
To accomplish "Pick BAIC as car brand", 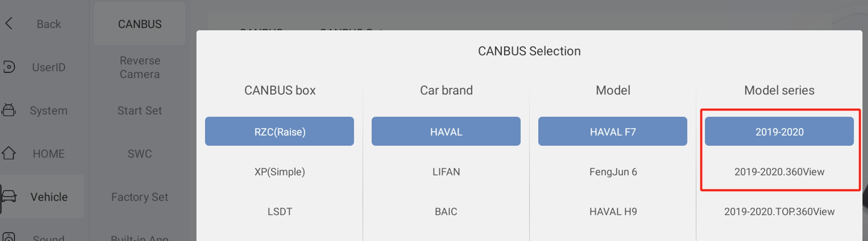I will pos(446,212).
